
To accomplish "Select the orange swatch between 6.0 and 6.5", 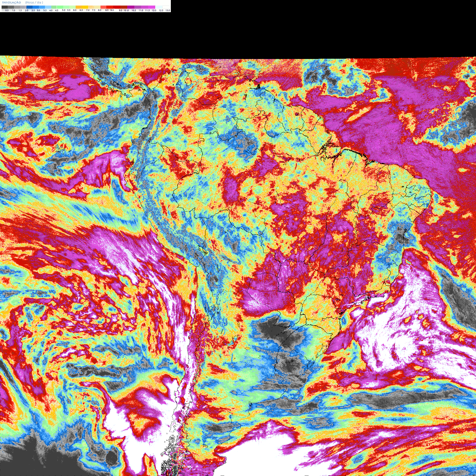I will 79,7.
